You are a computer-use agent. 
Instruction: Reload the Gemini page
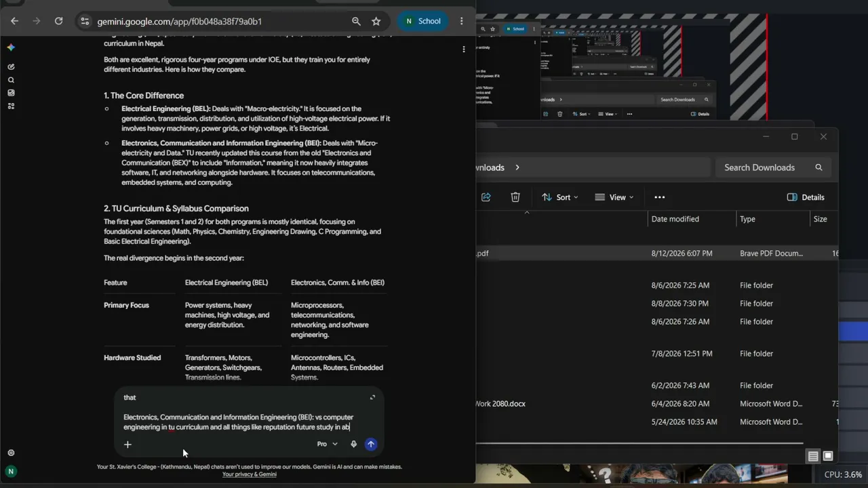[58, 21]
